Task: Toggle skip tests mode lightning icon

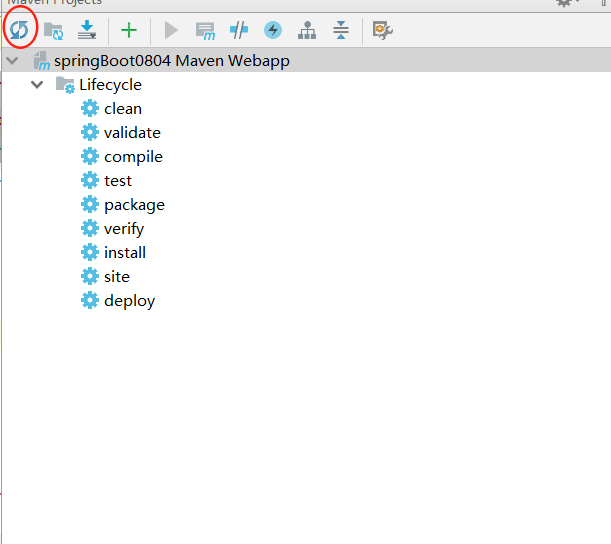Action: tap(273, 30)
